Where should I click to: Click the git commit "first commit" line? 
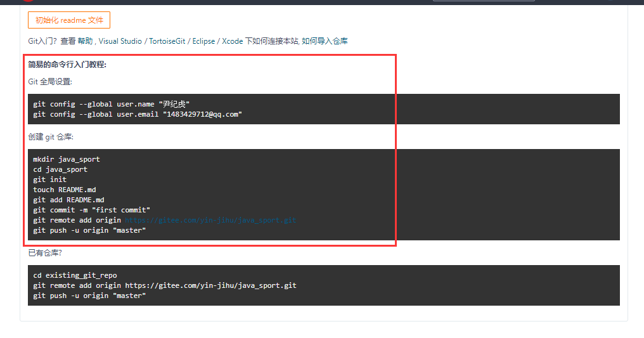91,210
